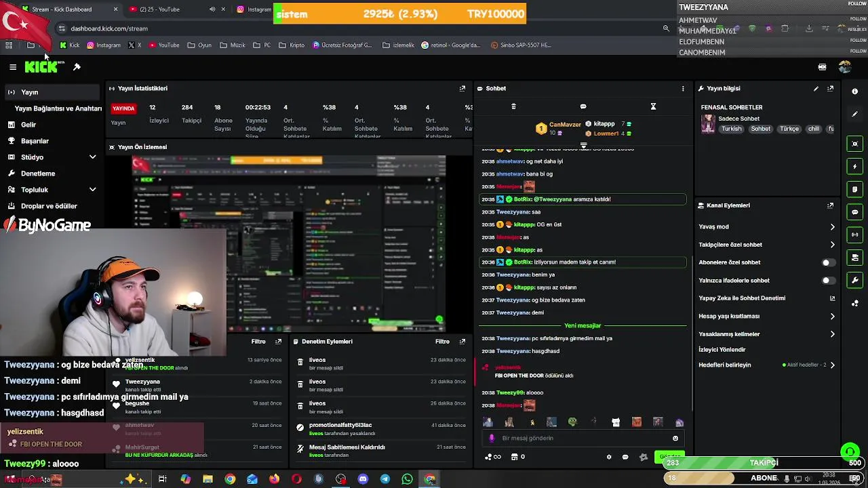Select Yayın in the sidebar
This screenshot has width=868, height=488.
pyautogui.click(x=52, y=92)
